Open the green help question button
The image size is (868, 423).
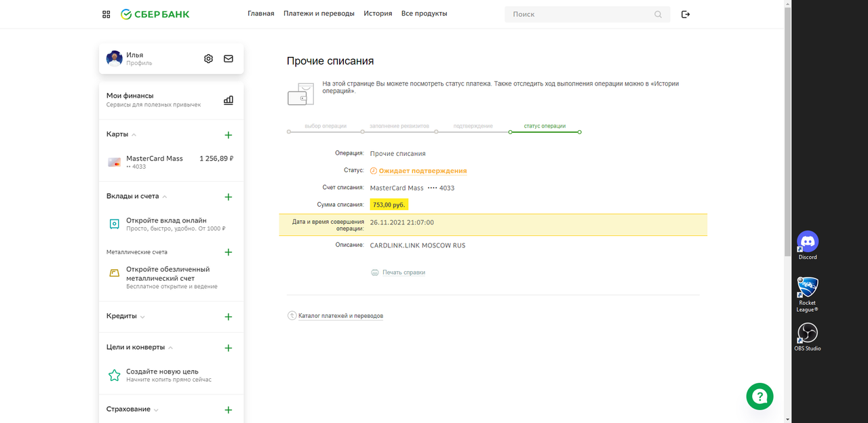760,397
